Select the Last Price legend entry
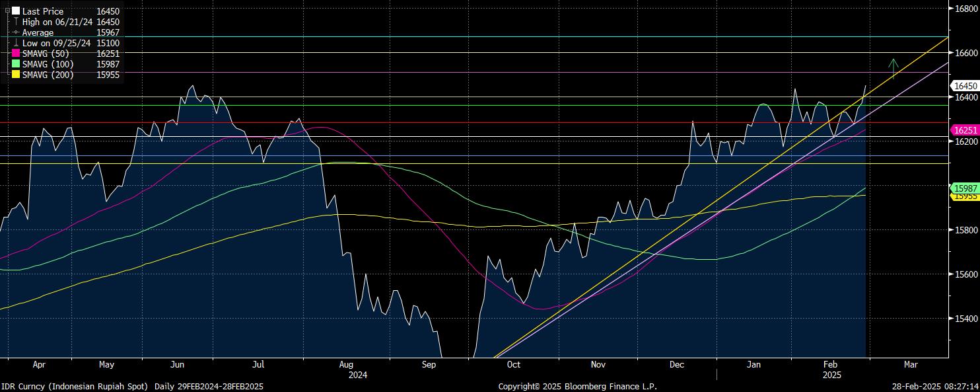 click(x=43, y=11)
